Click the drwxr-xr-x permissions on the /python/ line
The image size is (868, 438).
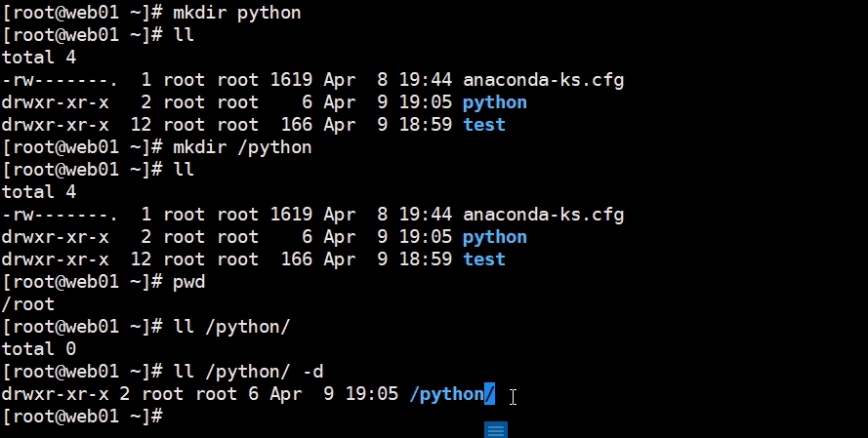pos(55,394)
